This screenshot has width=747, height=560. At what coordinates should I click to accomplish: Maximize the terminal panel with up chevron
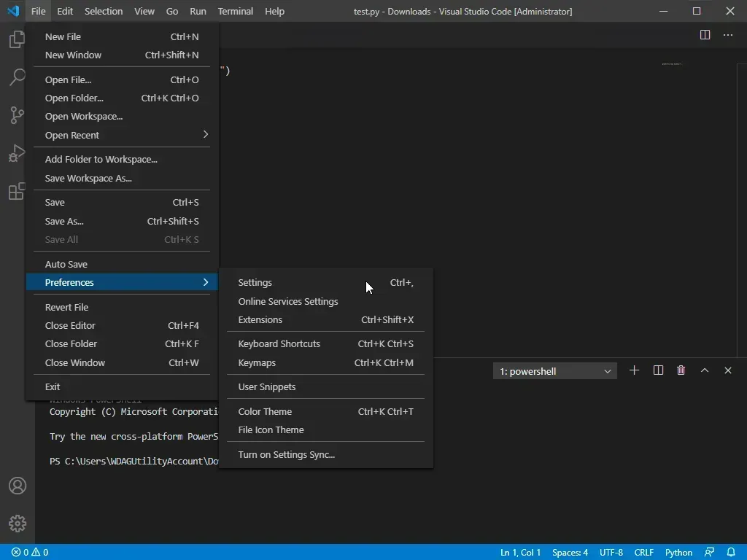pos(705,370)
